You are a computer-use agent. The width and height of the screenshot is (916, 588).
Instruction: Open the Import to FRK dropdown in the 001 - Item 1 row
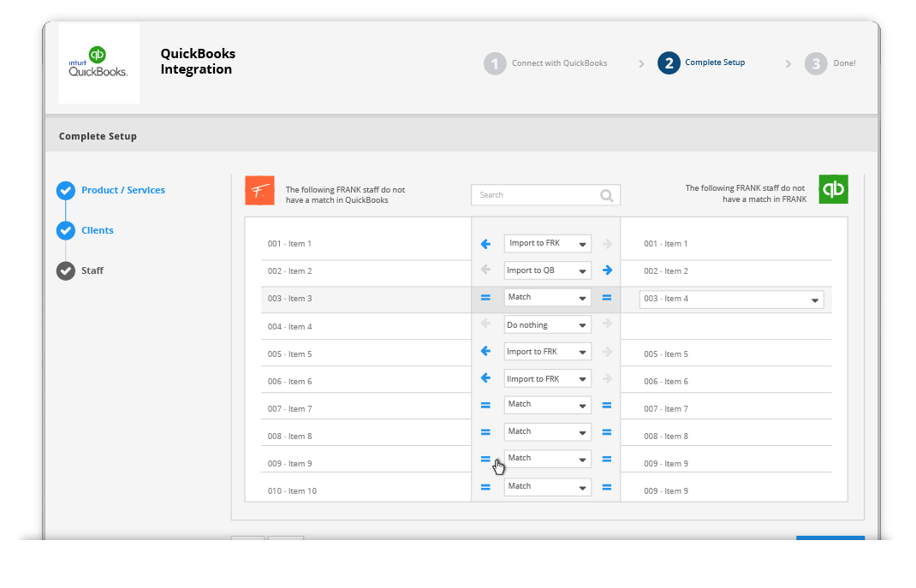547,243
